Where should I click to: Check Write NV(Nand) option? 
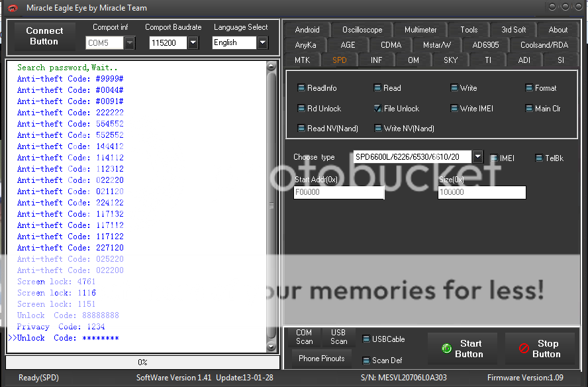(377, 129)
